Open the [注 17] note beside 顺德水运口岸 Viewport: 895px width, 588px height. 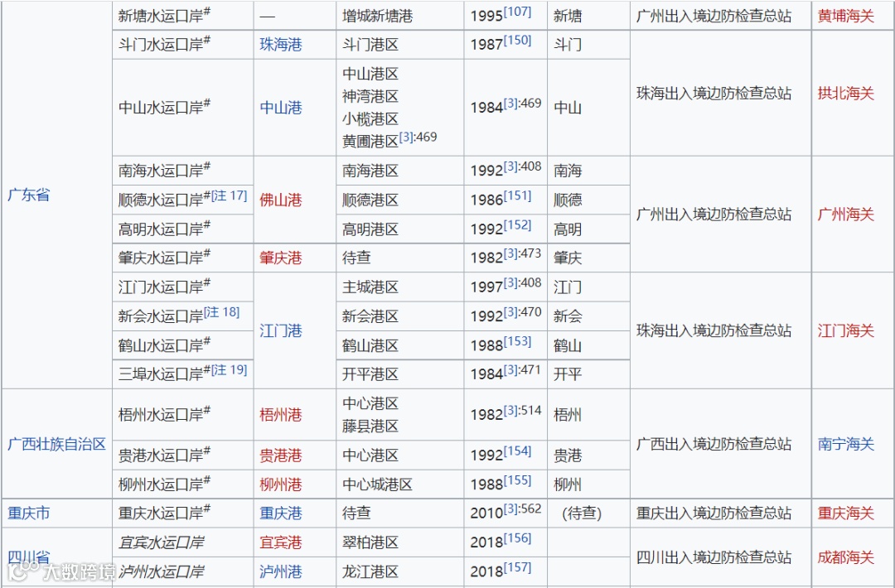(x=230, y=195)
